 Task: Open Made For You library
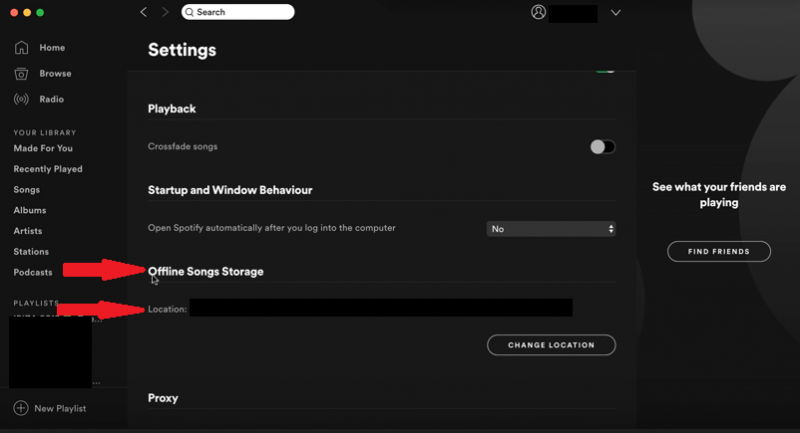(x=43, y=148)
